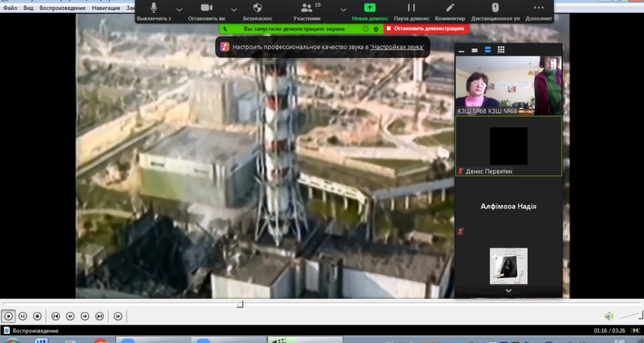Skip to next track in player
The image size is (644, 343).
point(100,316)
